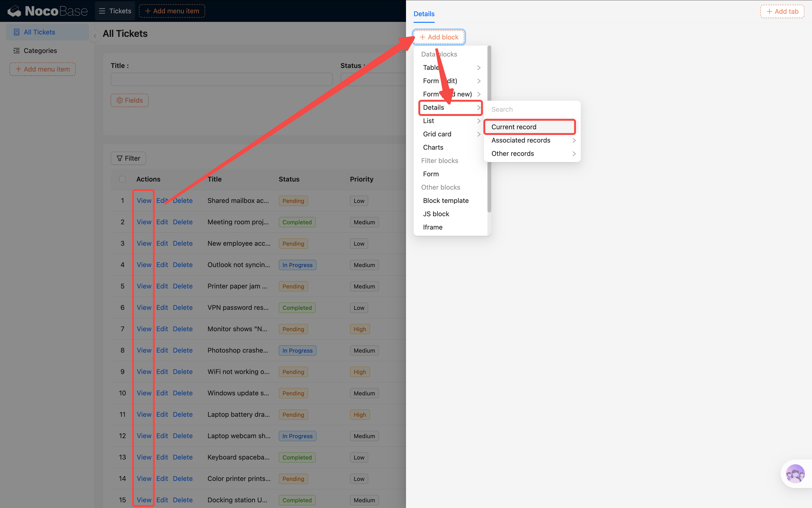Screen dimensions: 812x508
Task: Toggle the select-all checkbox in table header
Action: pos(123,179)
